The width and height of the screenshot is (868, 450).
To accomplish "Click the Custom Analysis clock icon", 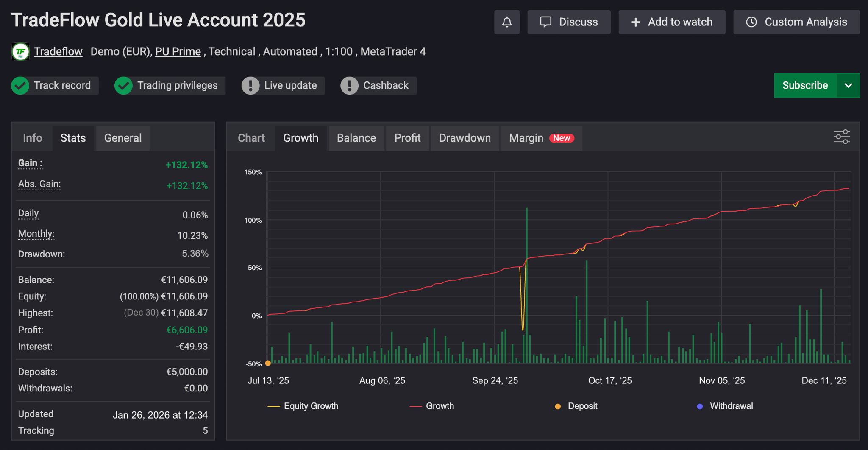I will pos(751,22).
